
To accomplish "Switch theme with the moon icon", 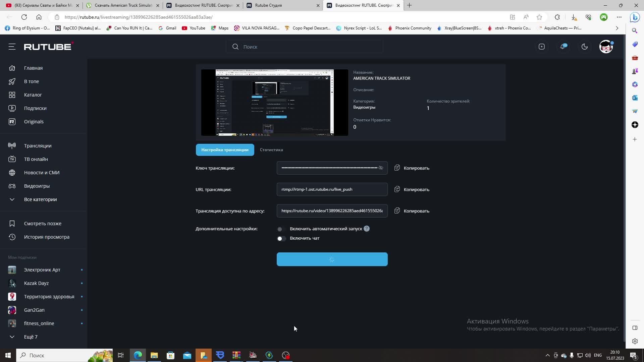I will tap(585, 47).
